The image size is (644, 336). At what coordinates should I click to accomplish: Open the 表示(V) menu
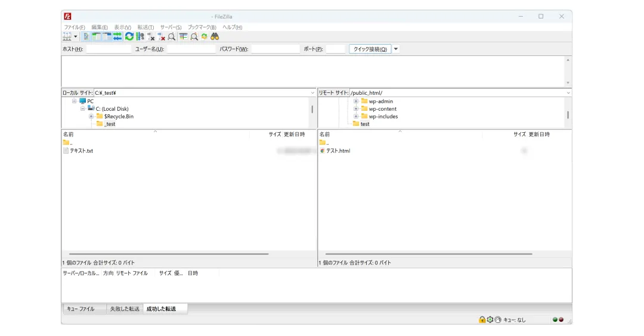122,27
